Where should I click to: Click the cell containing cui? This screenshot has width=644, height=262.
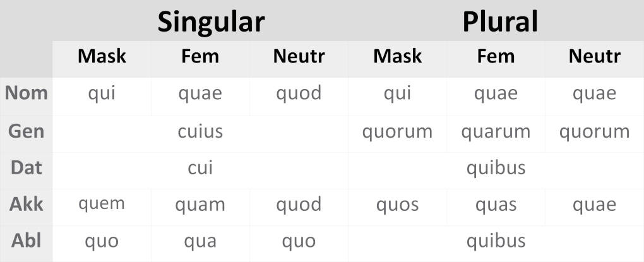200,168
